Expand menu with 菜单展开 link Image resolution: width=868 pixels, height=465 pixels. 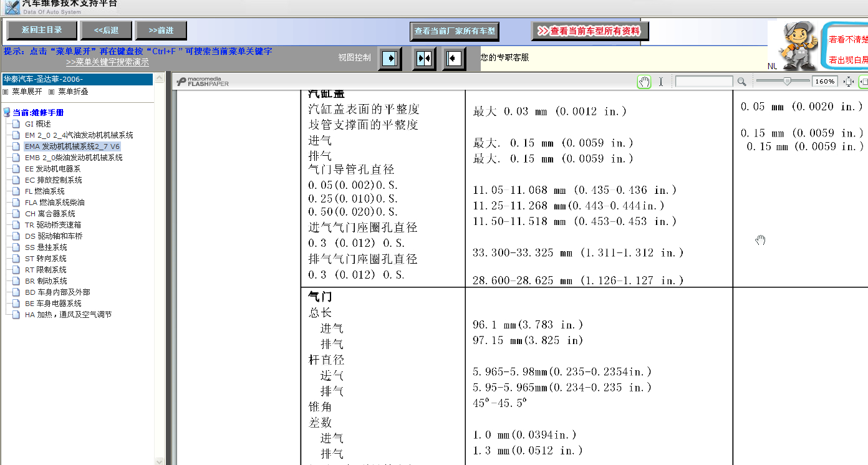[x=27, y=92]
